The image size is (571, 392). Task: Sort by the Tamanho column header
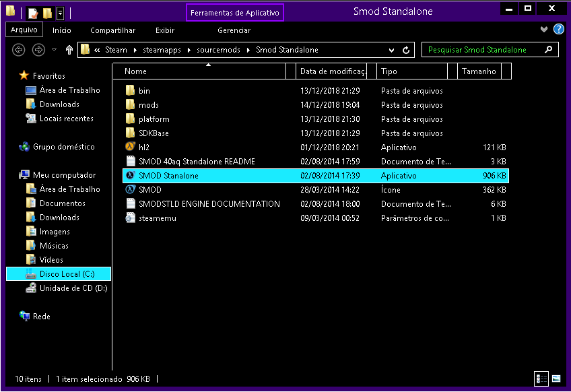pyautogui.click(x=479, y=71)
